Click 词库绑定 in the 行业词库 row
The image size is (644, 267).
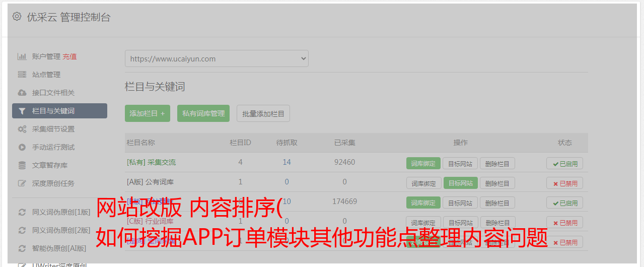coord(423,222)
